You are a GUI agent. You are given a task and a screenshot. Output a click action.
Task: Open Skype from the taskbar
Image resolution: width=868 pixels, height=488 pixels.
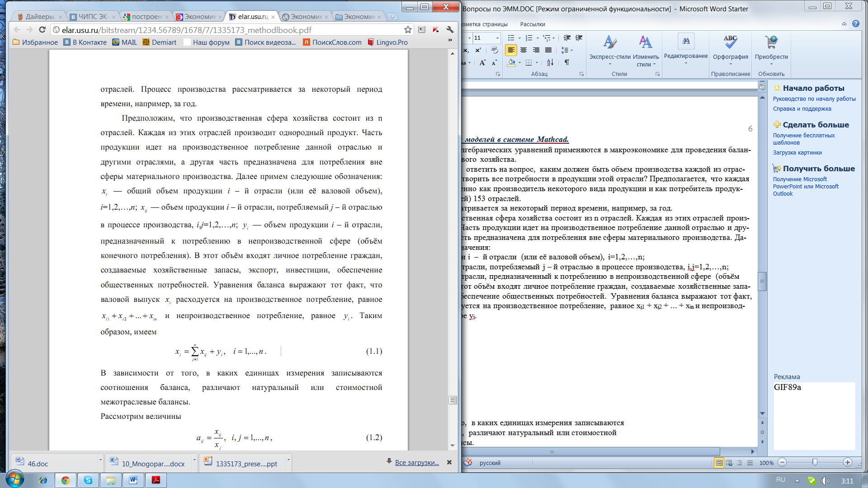[88, 480]
